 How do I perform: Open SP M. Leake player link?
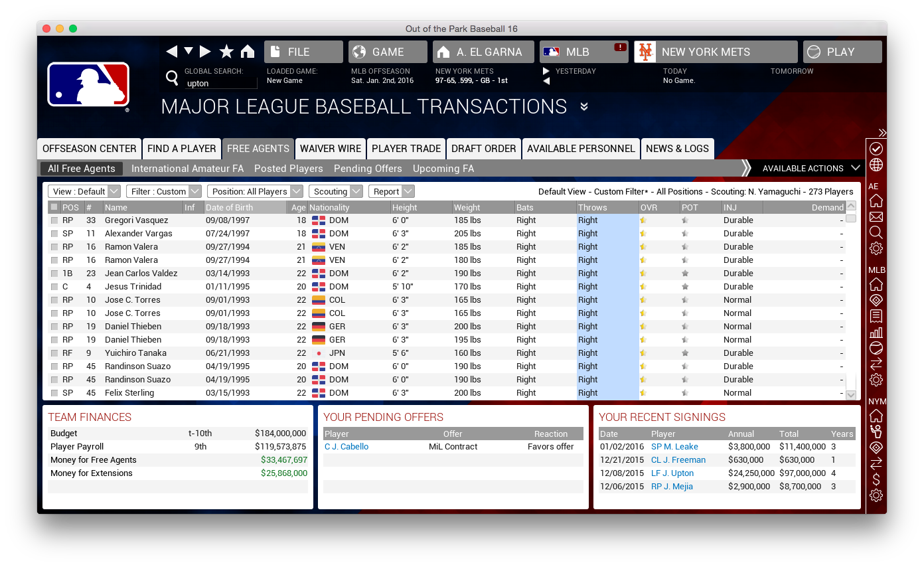tap(674, 447)
